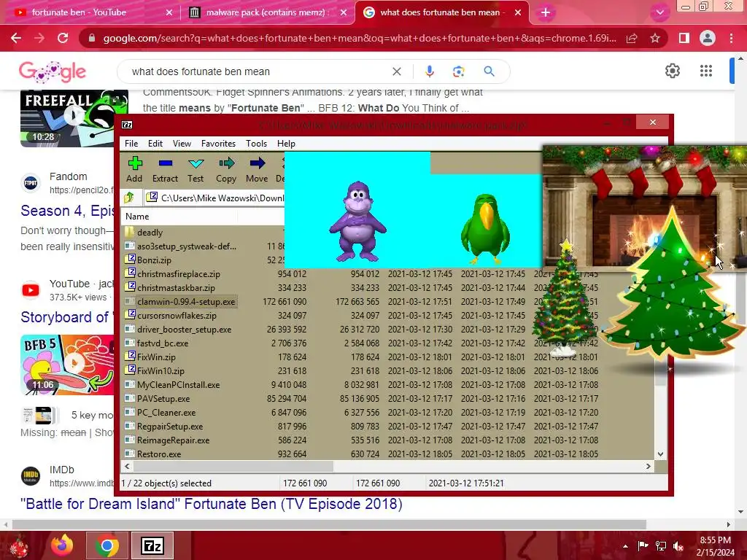Open Chrome three-dot menu
Viewport: 747px width, 560px height.
731,38
